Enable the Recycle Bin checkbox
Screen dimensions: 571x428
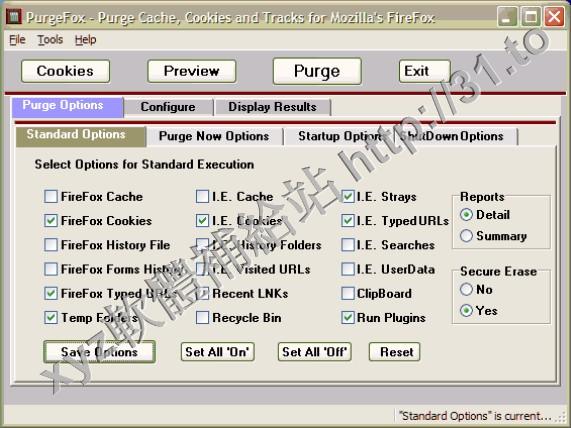[x=202, y=318]
